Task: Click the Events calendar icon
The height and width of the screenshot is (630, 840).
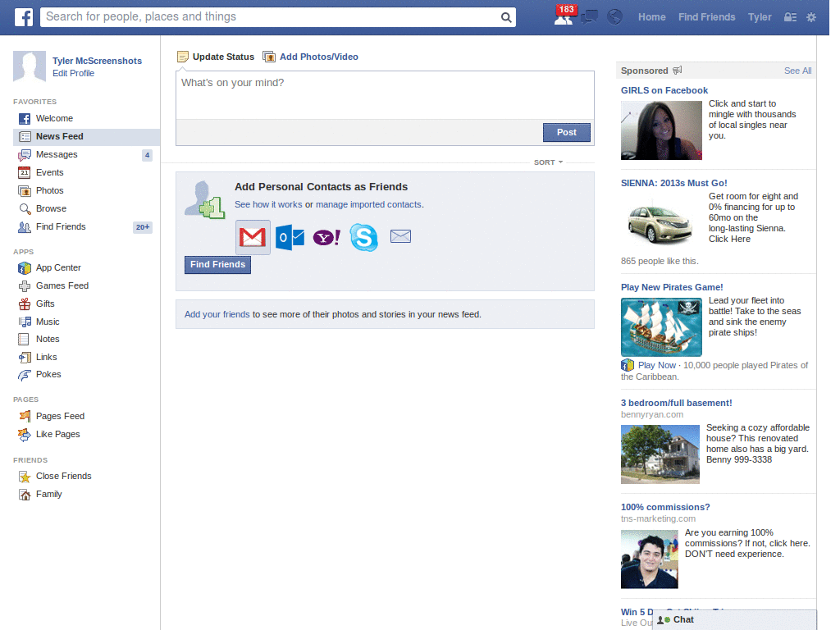Action: [25, 172]
